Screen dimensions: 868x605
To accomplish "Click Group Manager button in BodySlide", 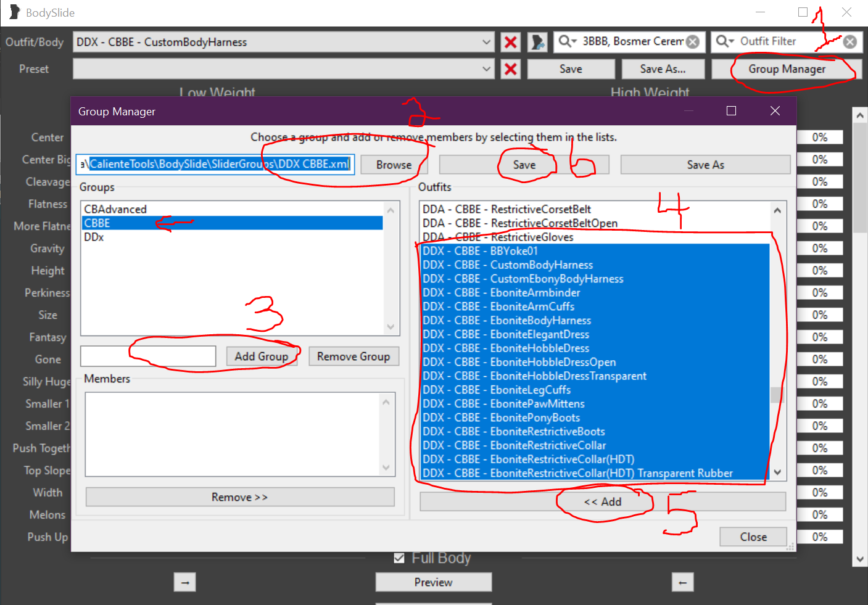I will point(787,69).
